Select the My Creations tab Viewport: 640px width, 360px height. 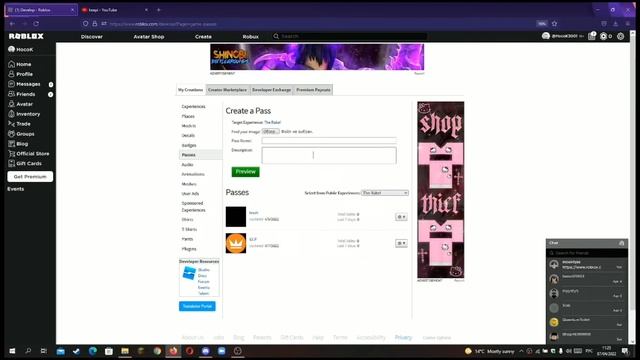tap(190, 90)
